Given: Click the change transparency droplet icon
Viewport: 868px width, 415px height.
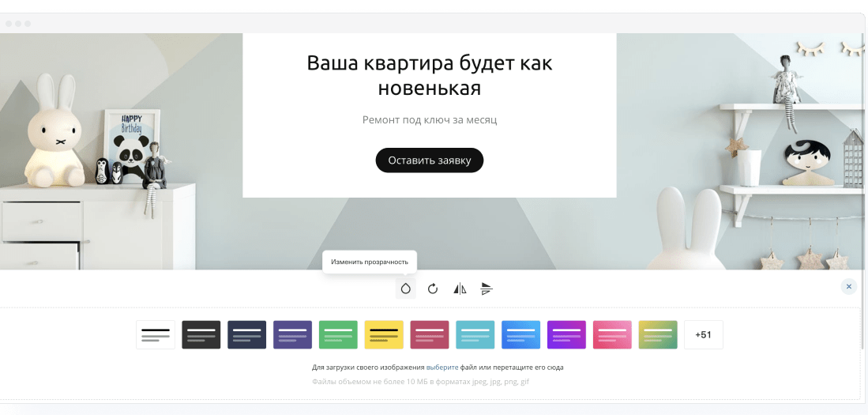Looking at the screenshot, I should coord(406,289).
